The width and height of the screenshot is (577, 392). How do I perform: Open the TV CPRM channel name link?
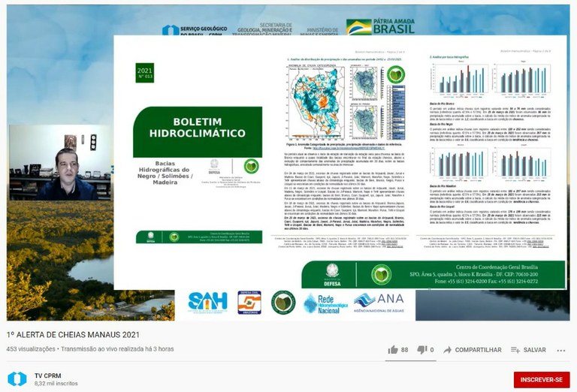[48, 375]
